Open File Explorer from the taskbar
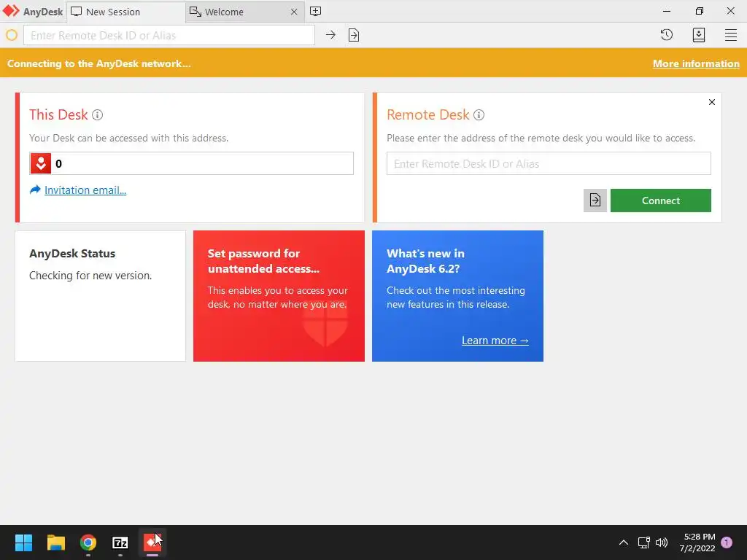747x560 pixels. tap(55, 542)
